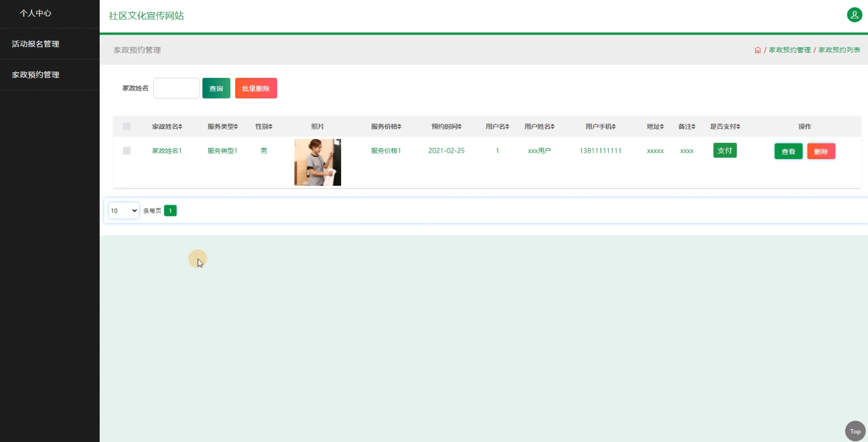Click 家政预约列表 breadcrumb link

point(839,50)
